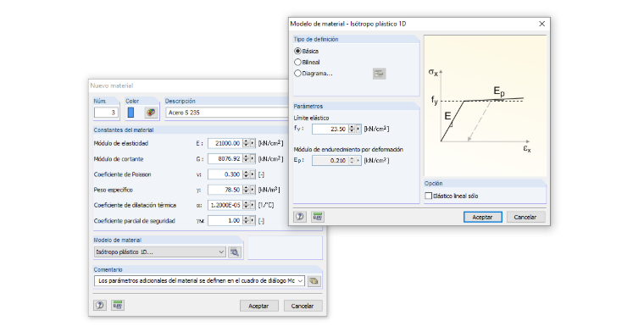Adjust Módulo de elasticidad spinner
The height and width of the screenshot is (326, 644).
point(246,143)
